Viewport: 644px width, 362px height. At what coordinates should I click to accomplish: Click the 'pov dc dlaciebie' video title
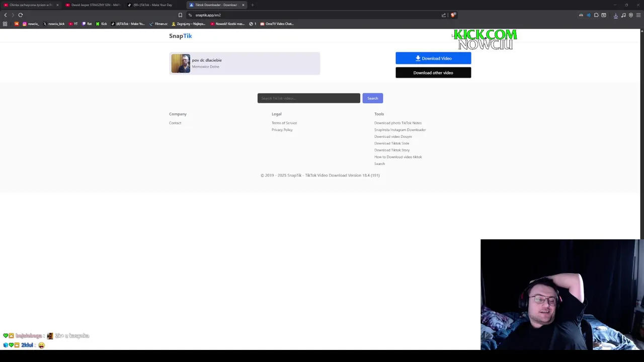click(207, 60)
